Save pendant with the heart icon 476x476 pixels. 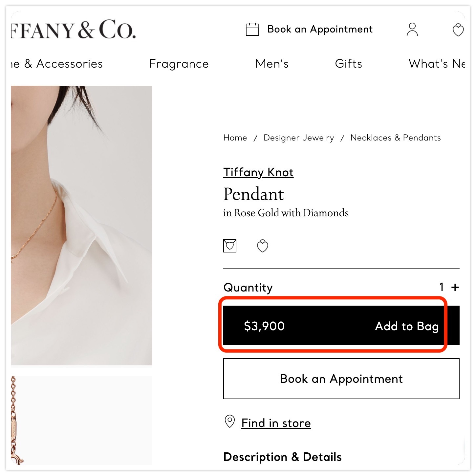coord(262,246)
